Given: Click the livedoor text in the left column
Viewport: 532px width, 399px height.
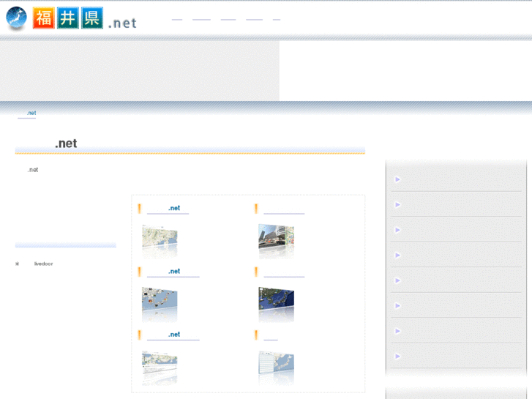Looking at the screenshot, I should 43,264.
